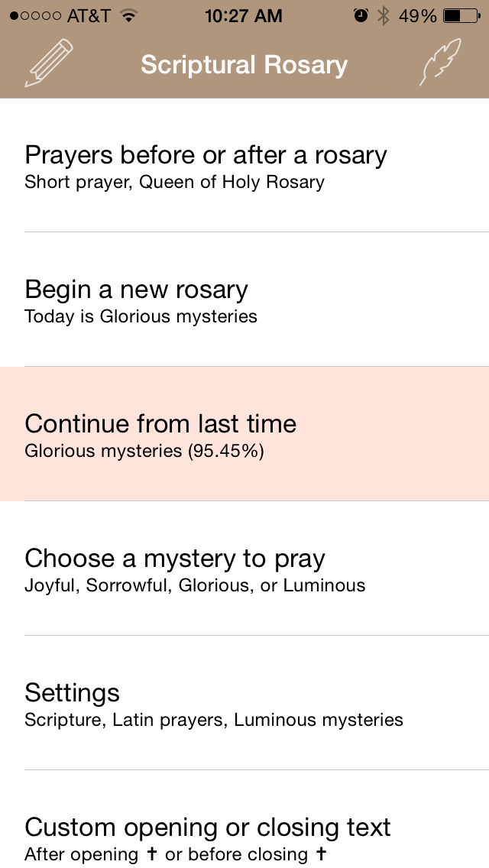This screenshot has height=868, width=489.
Task: Tap 'Scripture, Latin prayers, Luminous mysteries' subtitle
Action: (x=214, y=720)
